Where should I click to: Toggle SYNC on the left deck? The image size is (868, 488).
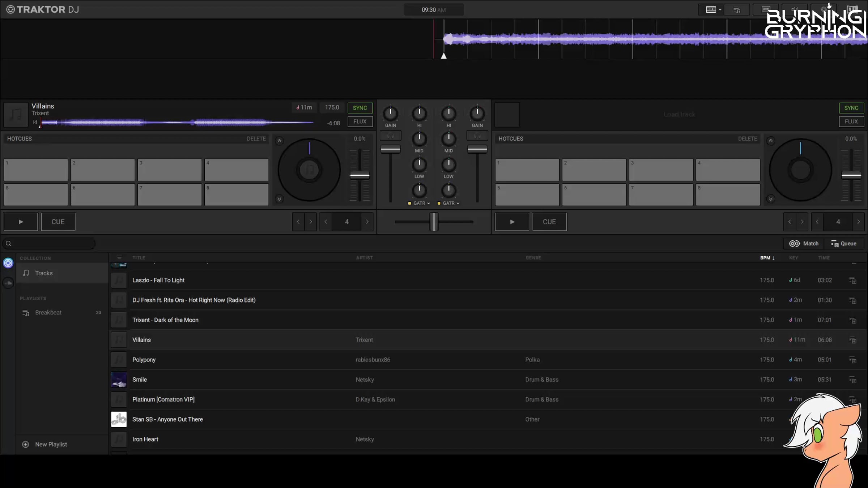[x=360, y=108]
